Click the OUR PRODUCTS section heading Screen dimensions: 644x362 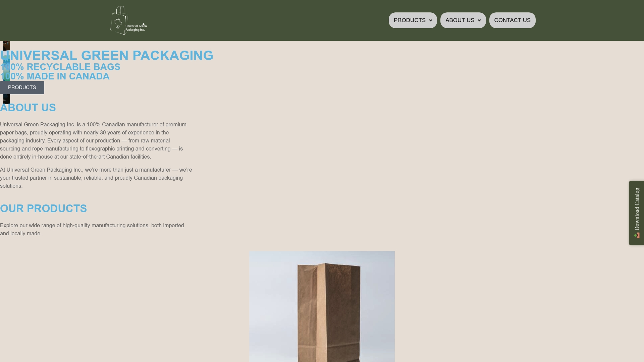tap(44, 209)
